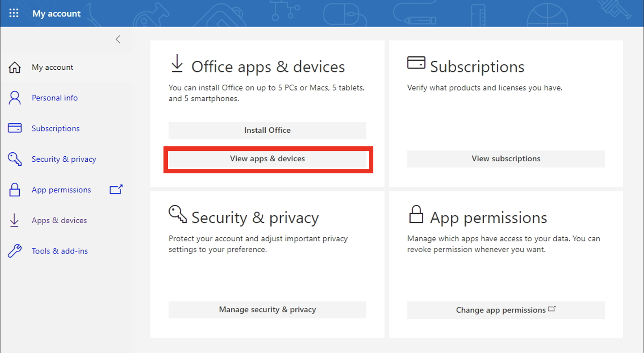Click the key icon in Security & privacy card
The image size is (644, 353).
tap(177, 214)
